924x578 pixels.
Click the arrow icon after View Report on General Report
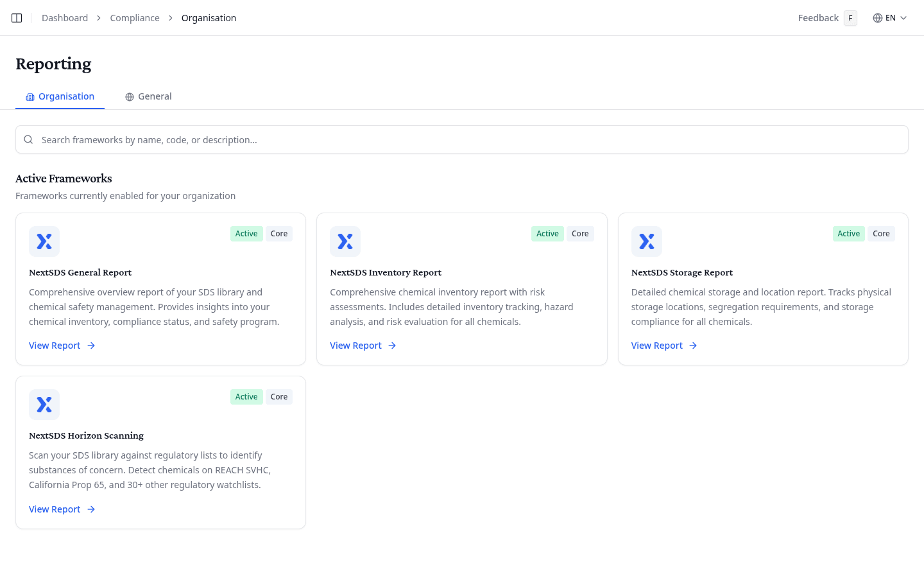click(x=92, y=346)
